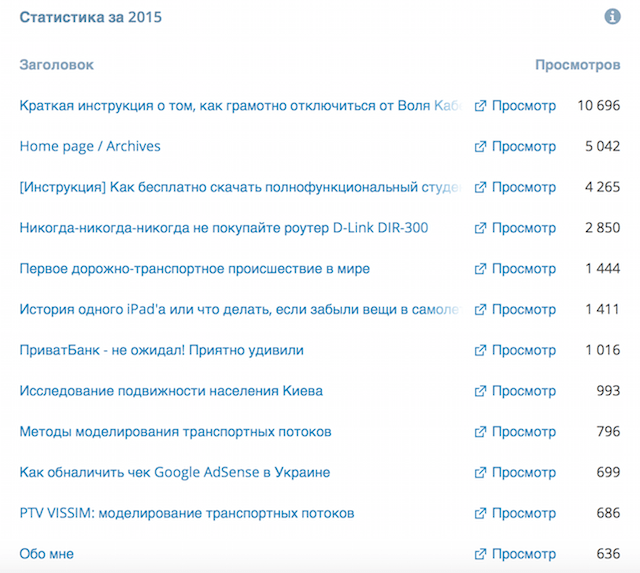This screenshot has width=640, height=573.
Task: Click external-link icon in the PTV VISSIM row
Action: [x=480, y=514]
